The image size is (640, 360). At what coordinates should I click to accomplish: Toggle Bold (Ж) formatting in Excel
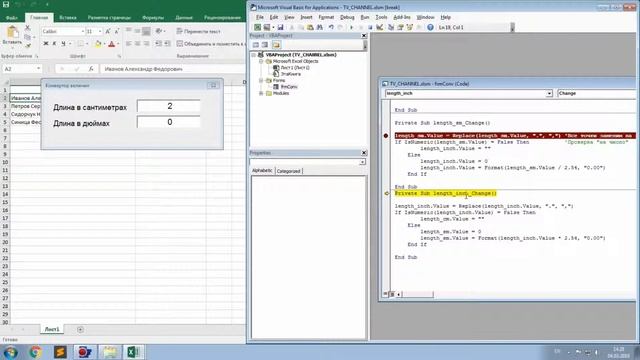click(x=46, y=44)
